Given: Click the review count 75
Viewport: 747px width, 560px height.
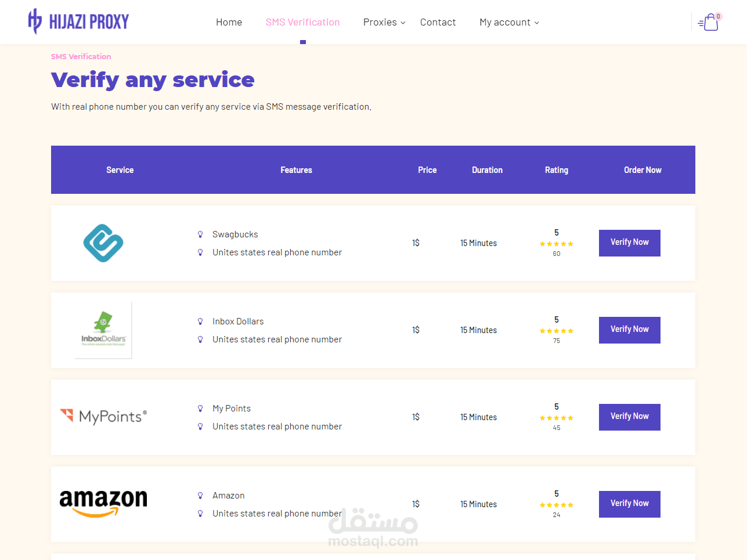Looking at the screenshot, I should pyautogui.click(x=557, y=341).
